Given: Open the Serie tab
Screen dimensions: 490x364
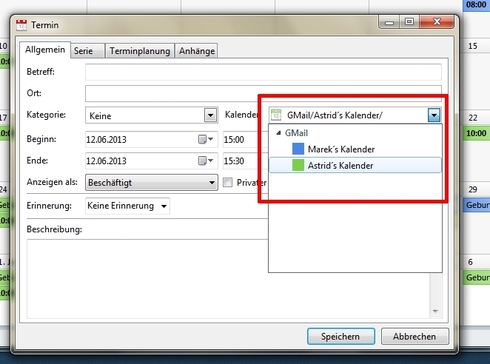Looking at the screenshot, I should click(87, 51).
